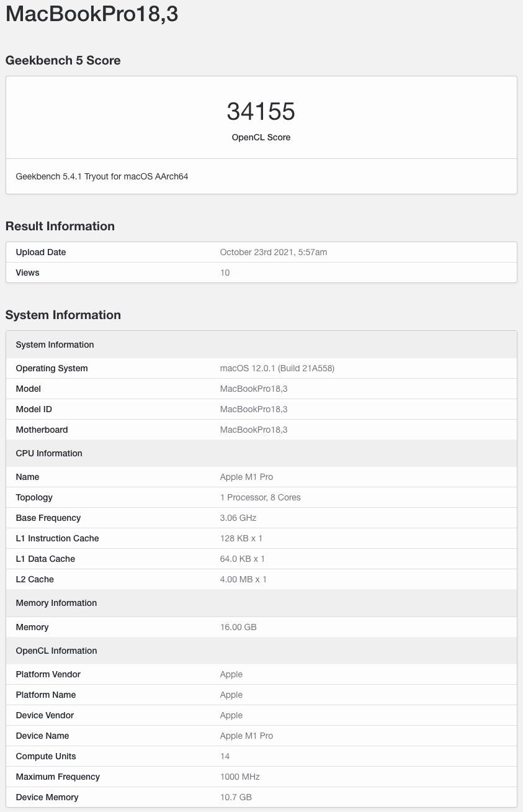Click the Geekbench 5.4.1 Tryout version text
The image size is (523, 812).
(x=102, y=176)
